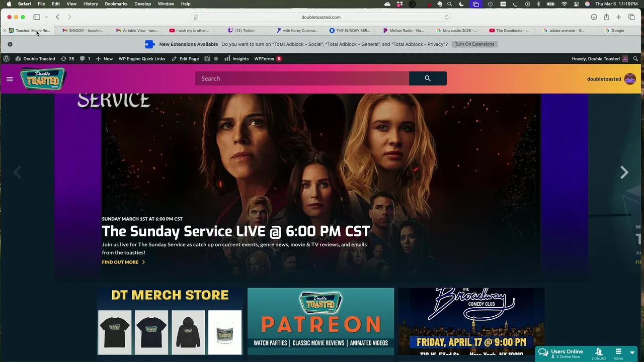Click the Turn On Extensions button
The image size is (644, 362).
pos(474,44)
